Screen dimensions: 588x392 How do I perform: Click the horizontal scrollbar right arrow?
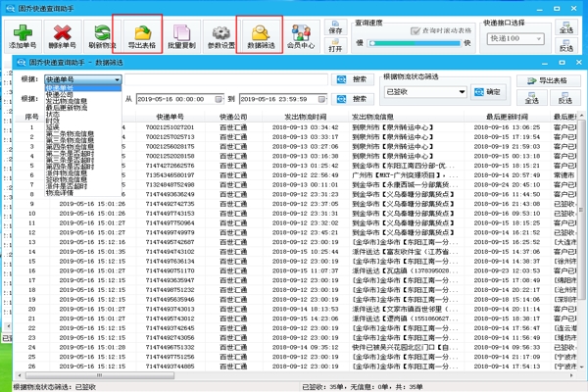point(571,375)
